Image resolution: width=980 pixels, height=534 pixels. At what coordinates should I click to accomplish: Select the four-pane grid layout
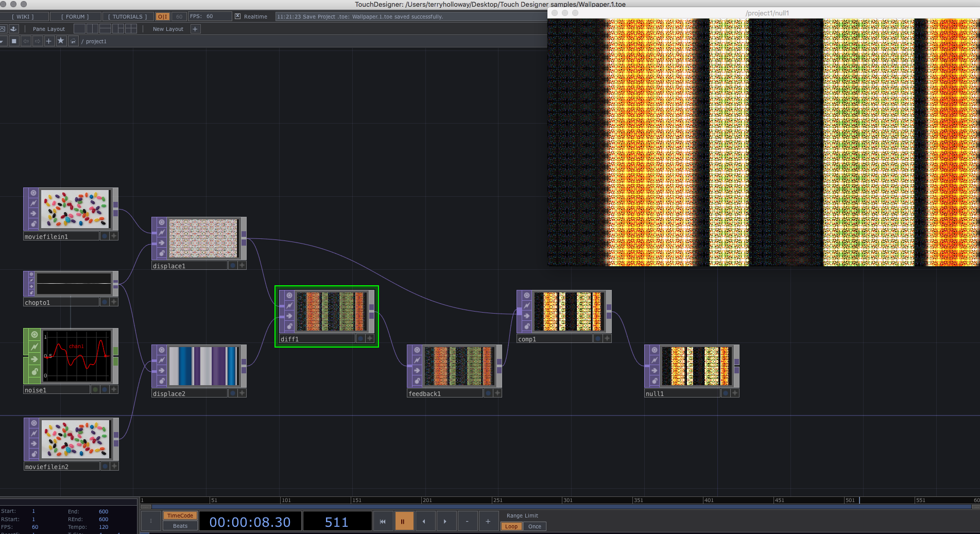tap(131, 29)
